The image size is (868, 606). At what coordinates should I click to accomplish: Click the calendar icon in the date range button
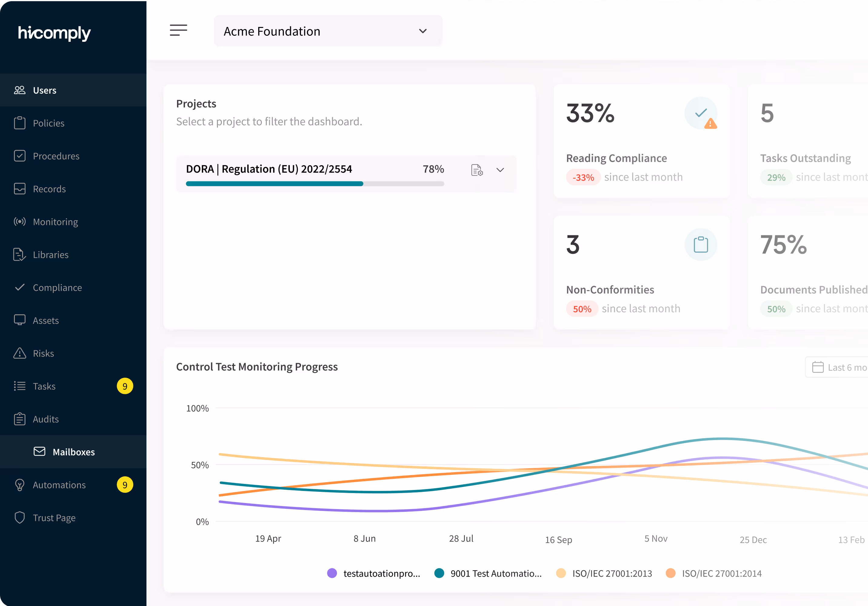coord(819,367)
